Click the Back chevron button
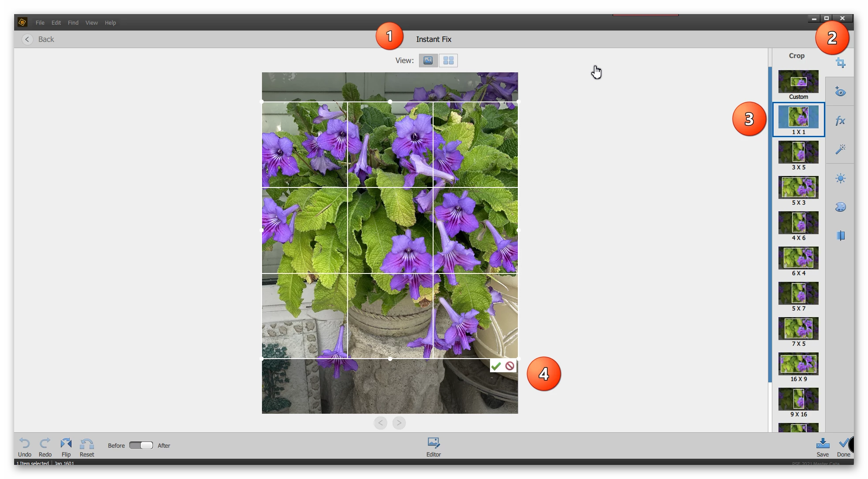The image size is (868, 479). point(27,39)
